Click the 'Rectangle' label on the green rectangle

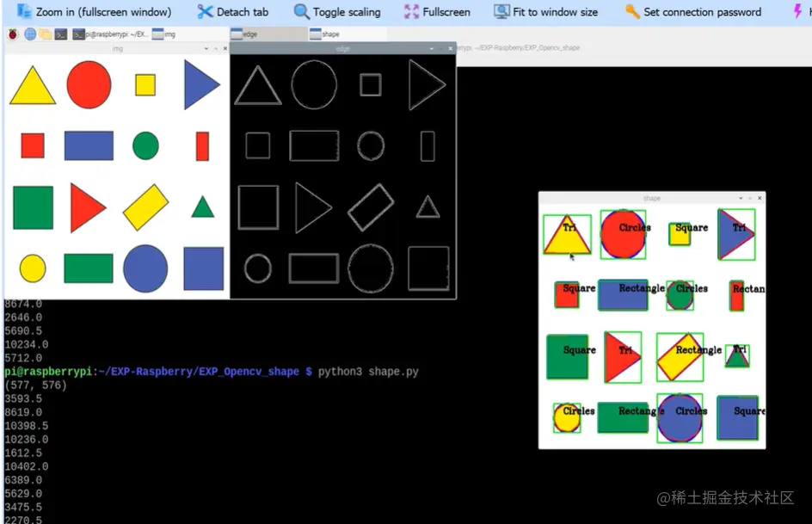pyautogui.click(x=641, y=411)
